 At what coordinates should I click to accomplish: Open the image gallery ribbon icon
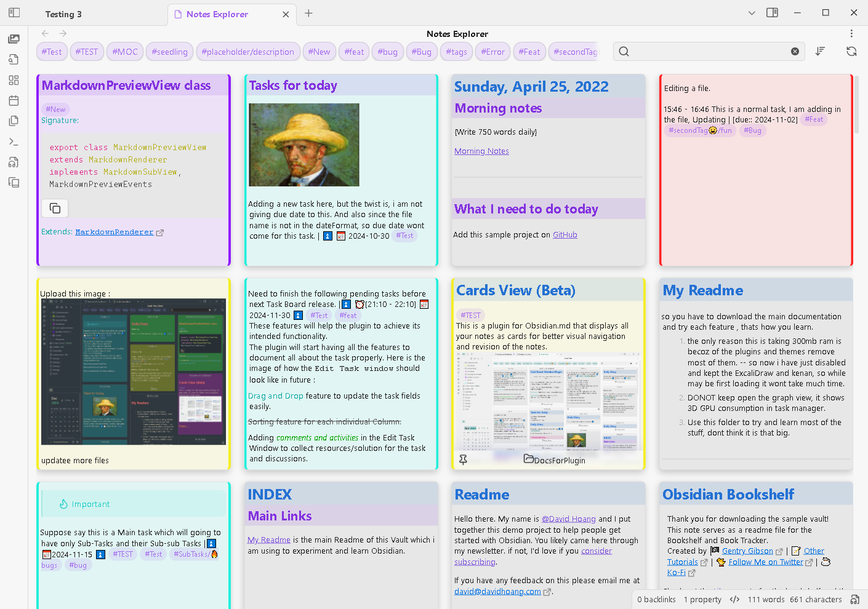click(x=14, y=39)
